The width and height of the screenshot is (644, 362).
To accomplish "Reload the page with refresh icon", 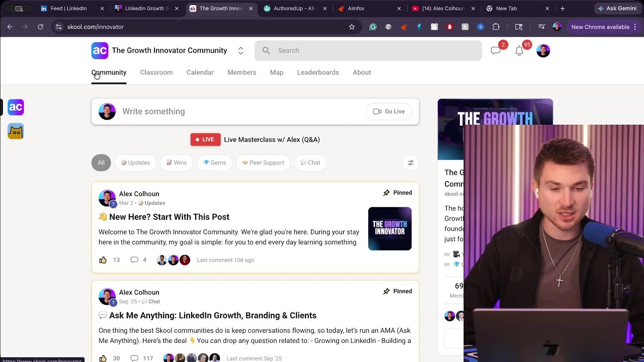I will coord(40,27).
